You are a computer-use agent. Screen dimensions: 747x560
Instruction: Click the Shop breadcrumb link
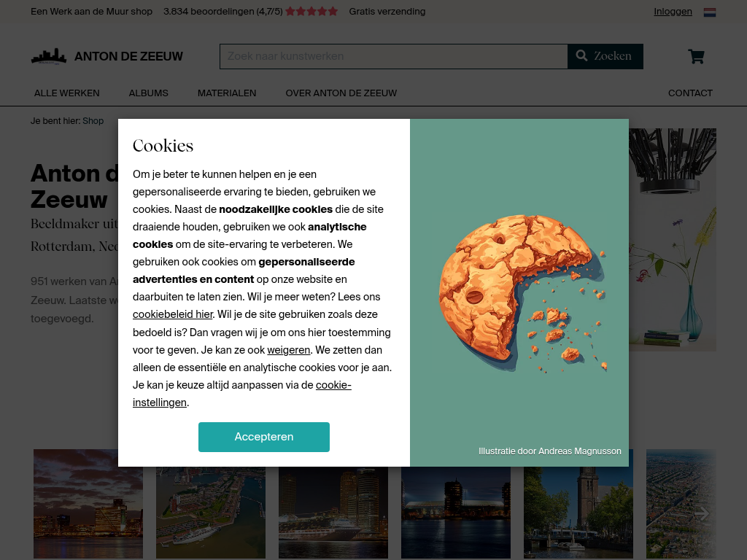click(93, 121)
